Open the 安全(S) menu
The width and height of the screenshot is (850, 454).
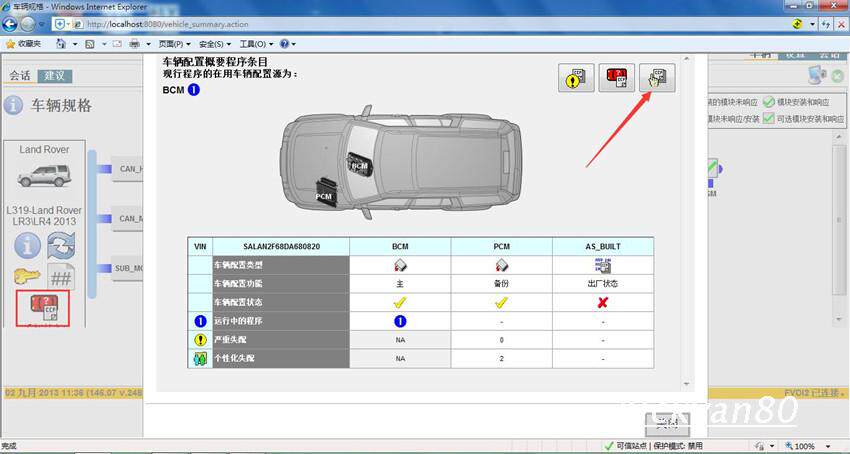[215, 44]
